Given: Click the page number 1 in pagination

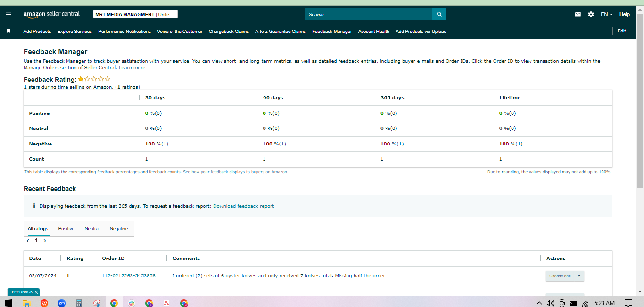Looking at the screenshot, I should click(36, 240).
